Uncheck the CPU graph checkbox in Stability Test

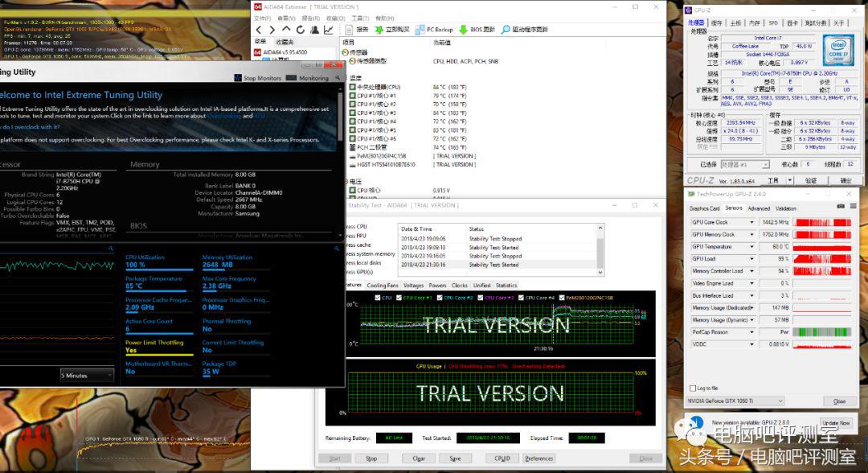(x=378, y=298)
